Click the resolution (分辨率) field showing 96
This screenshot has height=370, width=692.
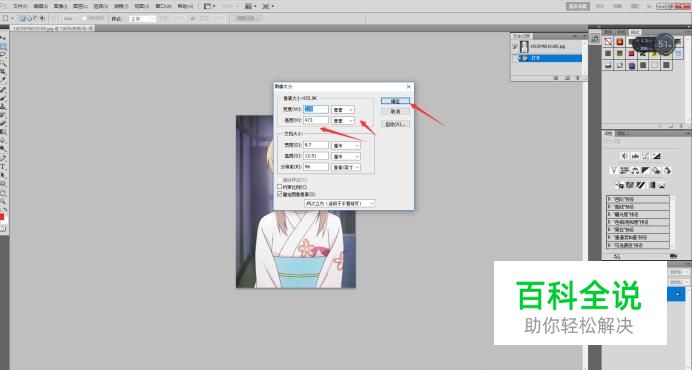tap(316, 167)
